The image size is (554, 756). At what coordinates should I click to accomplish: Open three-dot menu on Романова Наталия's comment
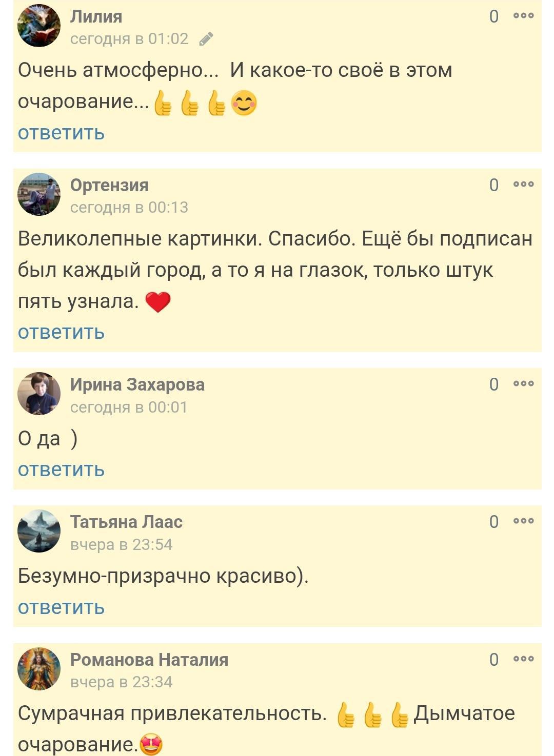click(x=523, y=659)
